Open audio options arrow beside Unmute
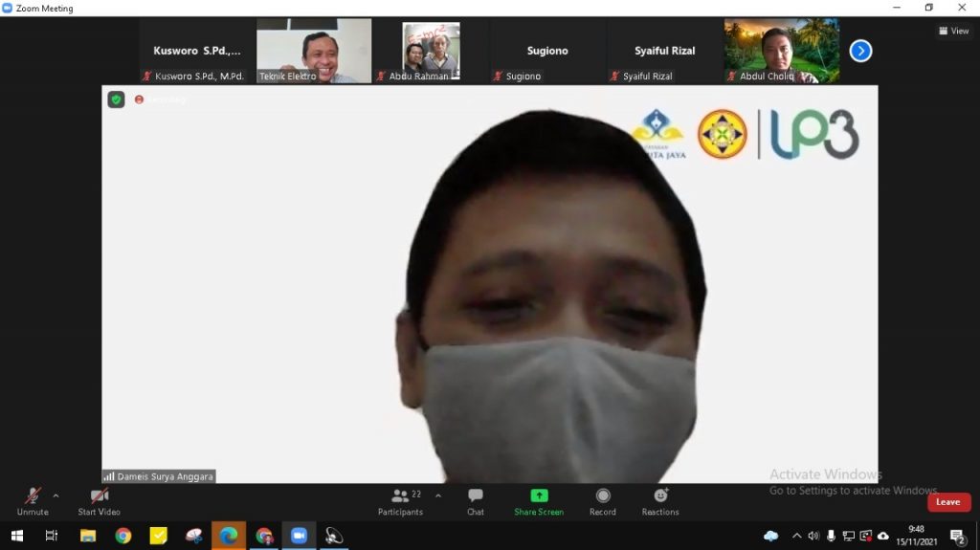This screenshot has width=980, height=550. point(56,496)
